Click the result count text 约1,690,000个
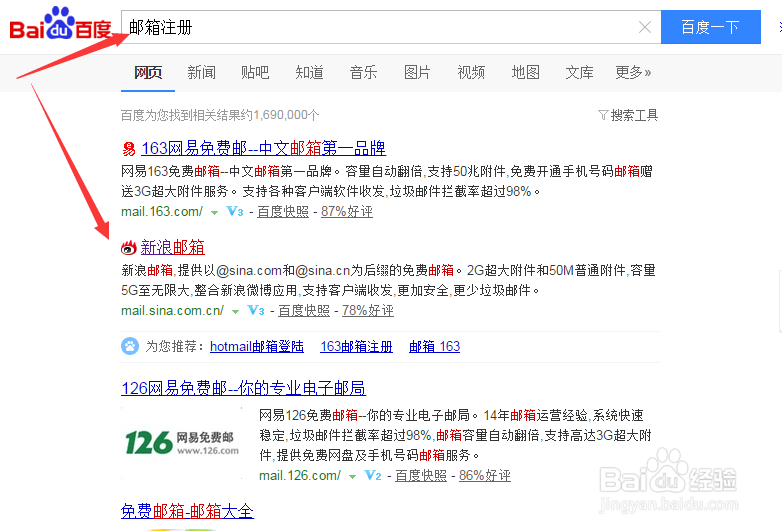Screen dimensions: 782x531 tap(280, 115)
